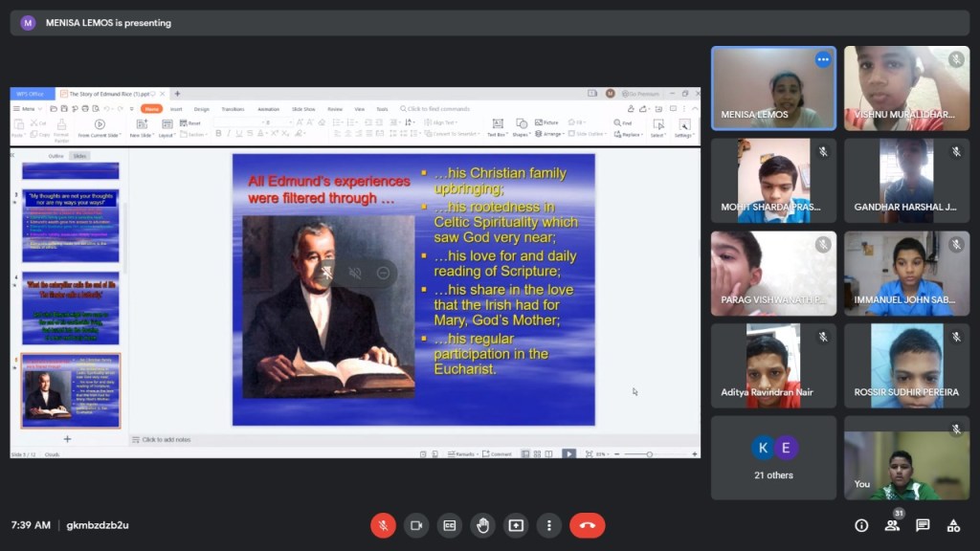The image size is (980, 551).
Task: Leave the call with red hang-up button
Action: tap(587, 525)
